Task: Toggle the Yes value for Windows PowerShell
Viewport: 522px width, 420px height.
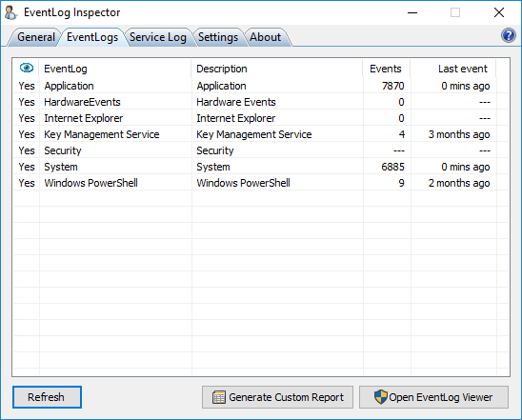Action: (27, 183)
